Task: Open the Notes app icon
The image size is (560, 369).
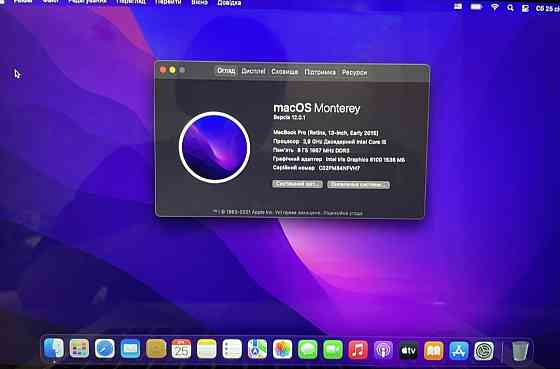Action: coord(207,349)
